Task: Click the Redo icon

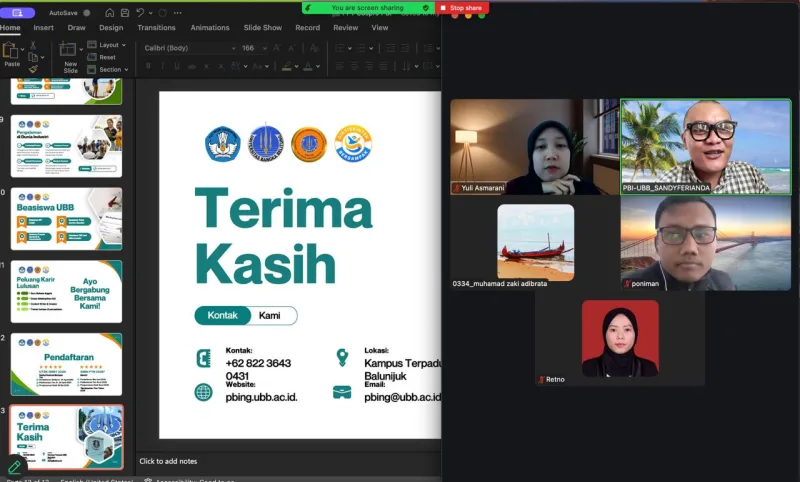Action: coord(163,13)
